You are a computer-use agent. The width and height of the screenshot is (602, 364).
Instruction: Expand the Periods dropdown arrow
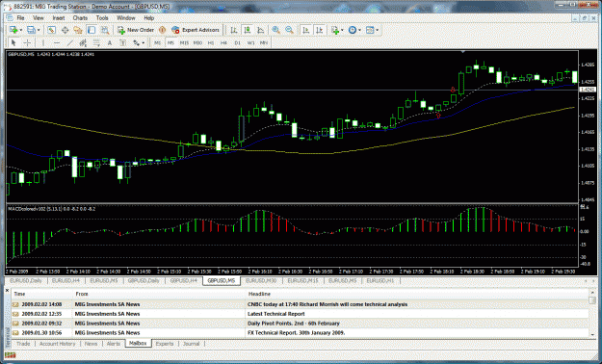click(x=359, y=30)
